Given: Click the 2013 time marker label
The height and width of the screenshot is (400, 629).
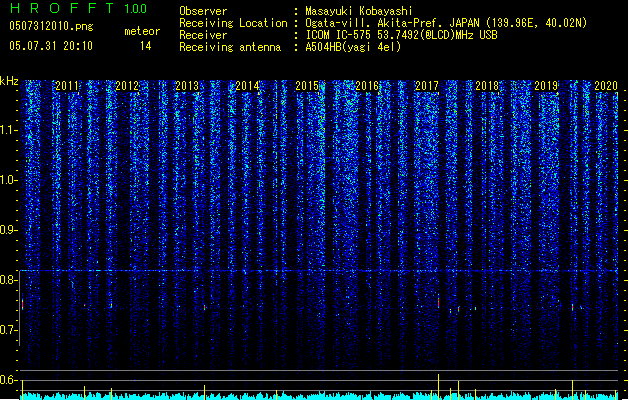Looking at the screenshot, I should coord(187,85).
